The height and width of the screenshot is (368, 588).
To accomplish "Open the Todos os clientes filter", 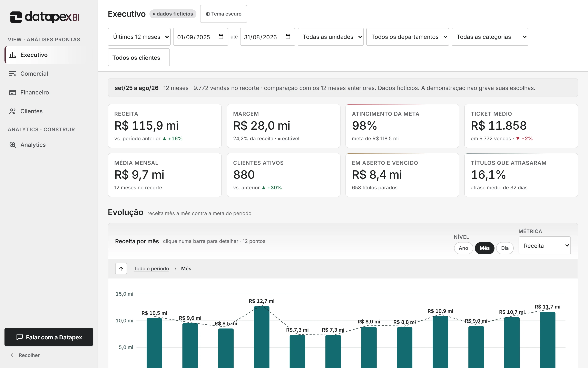I will click(x=139, y=57).
